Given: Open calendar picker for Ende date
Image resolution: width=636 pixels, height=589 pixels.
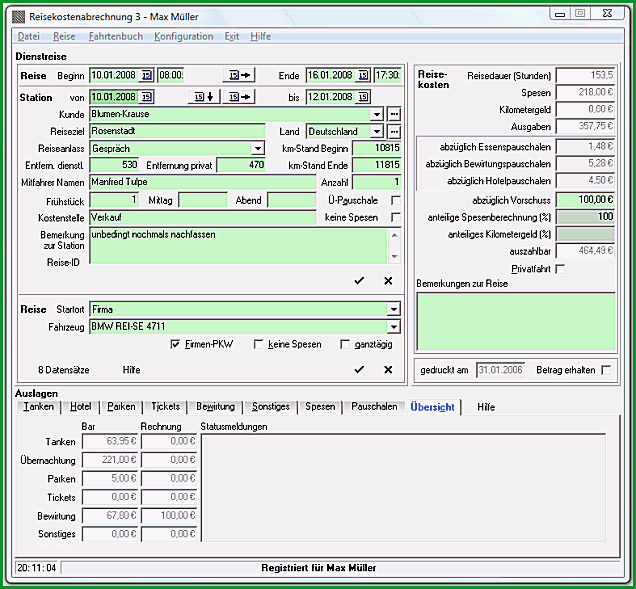Looking at the screenshot, I should click(363, 75).
